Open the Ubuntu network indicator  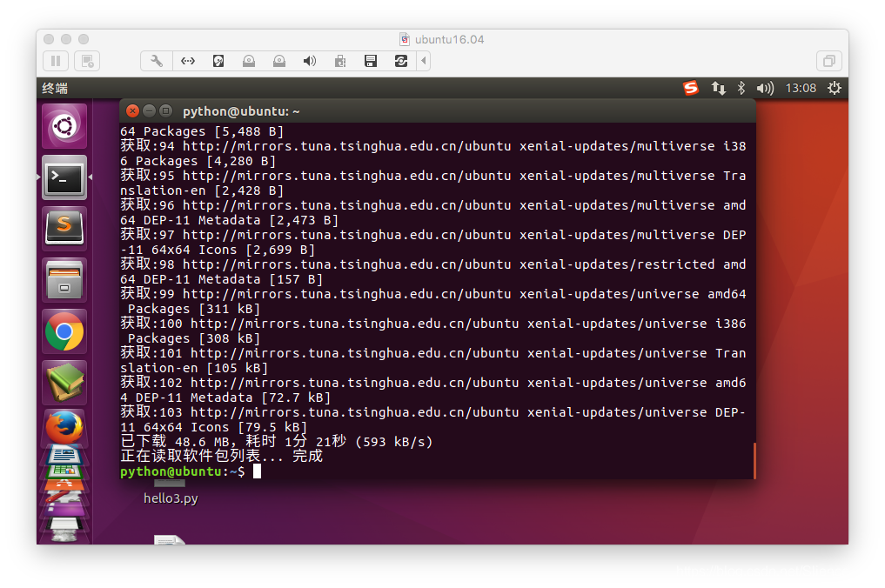pyautogui.click(x=718, y=88)
